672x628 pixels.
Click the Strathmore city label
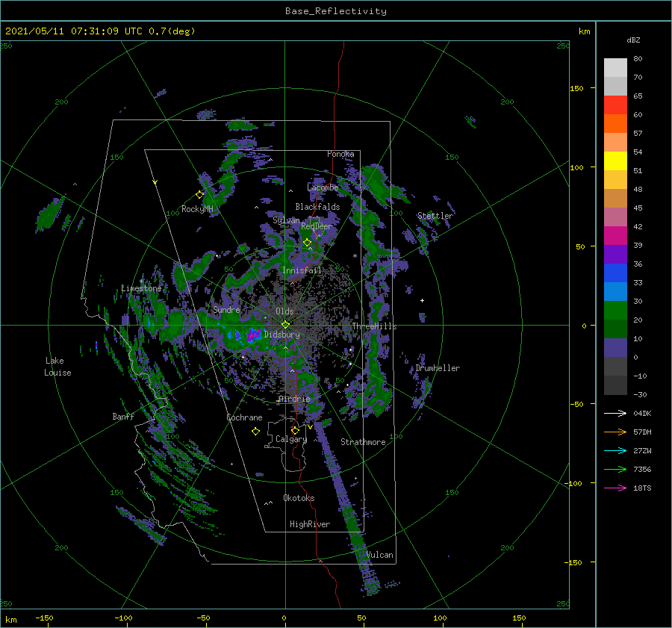pos(363,442)
